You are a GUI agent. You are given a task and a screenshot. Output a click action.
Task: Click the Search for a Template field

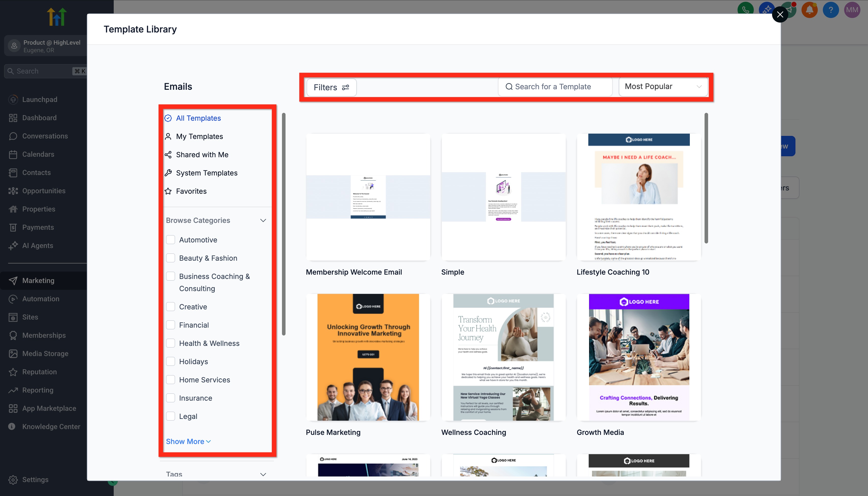[x=555, y=86]
